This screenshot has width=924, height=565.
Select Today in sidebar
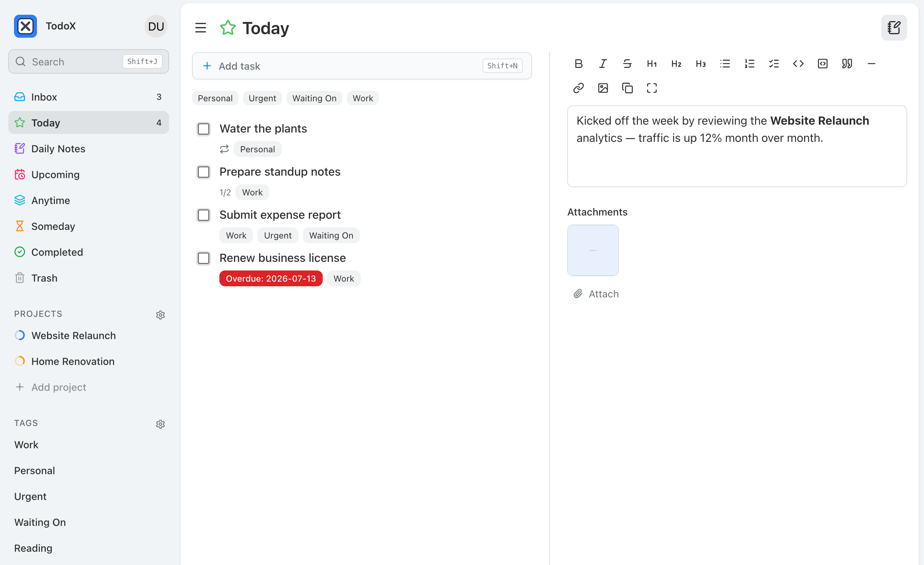(x=89, y=123)
